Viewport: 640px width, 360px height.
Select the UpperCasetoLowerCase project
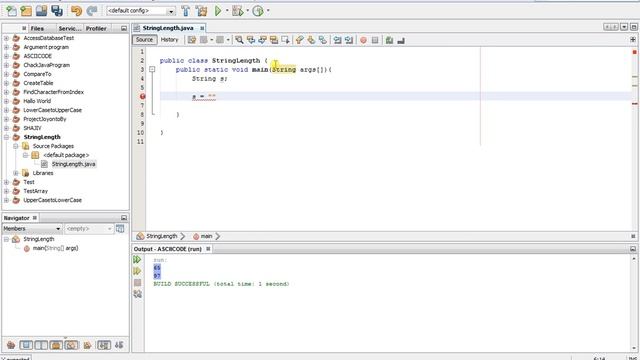tap(53, 200)
